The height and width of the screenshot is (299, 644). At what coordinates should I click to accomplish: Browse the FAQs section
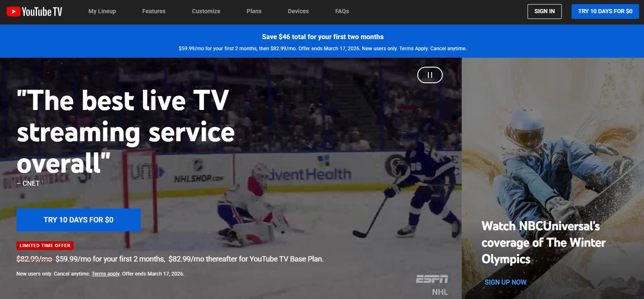[x=342, y=11]
